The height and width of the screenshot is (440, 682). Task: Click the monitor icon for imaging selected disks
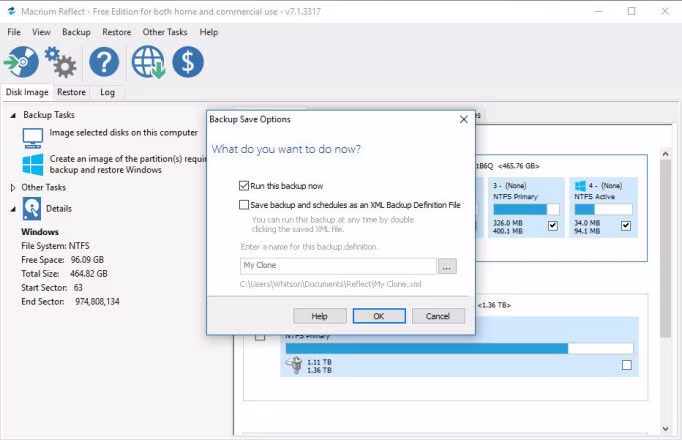click(x=33, y=138)
